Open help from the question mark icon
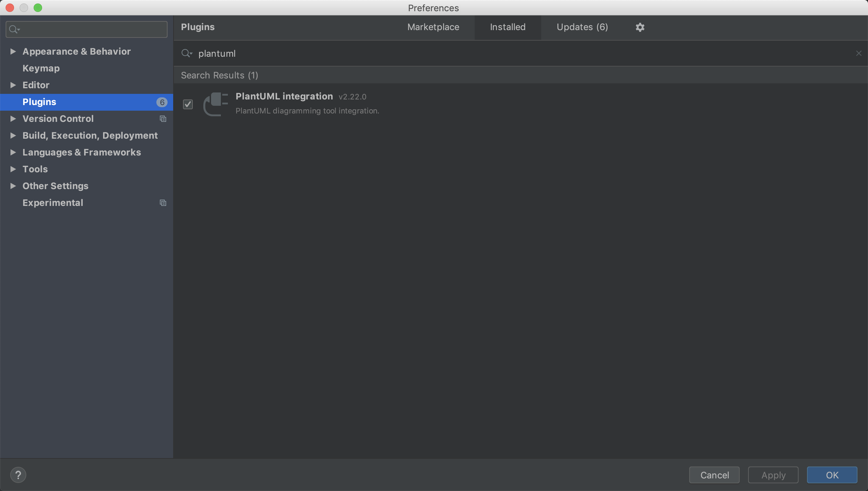The width and height of the screenshot is (868, 491). click(x=18, y=475)
